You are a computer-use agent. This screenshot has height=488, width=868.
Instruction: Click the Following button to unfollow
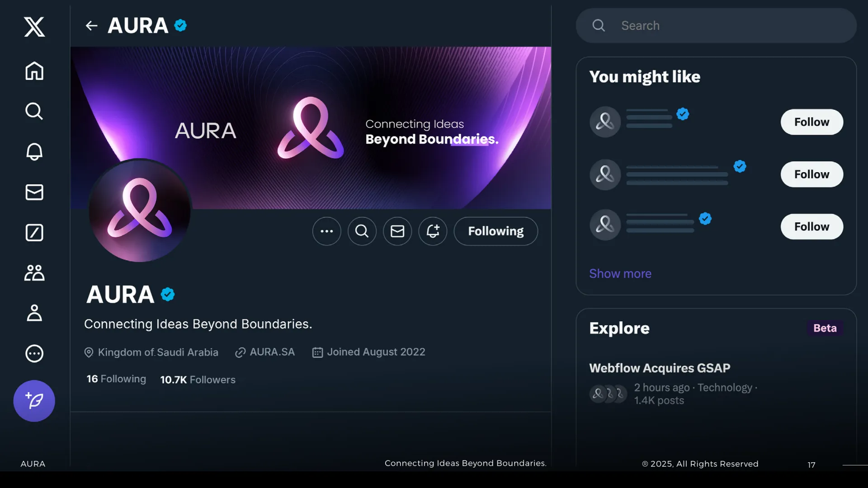tap(496, 231)
